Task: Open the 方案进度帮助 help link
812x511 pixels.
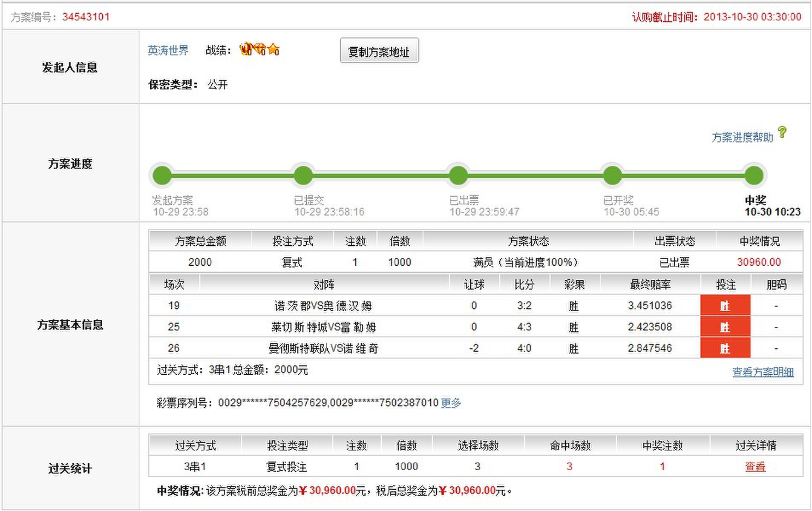Action: coord(742,137)
